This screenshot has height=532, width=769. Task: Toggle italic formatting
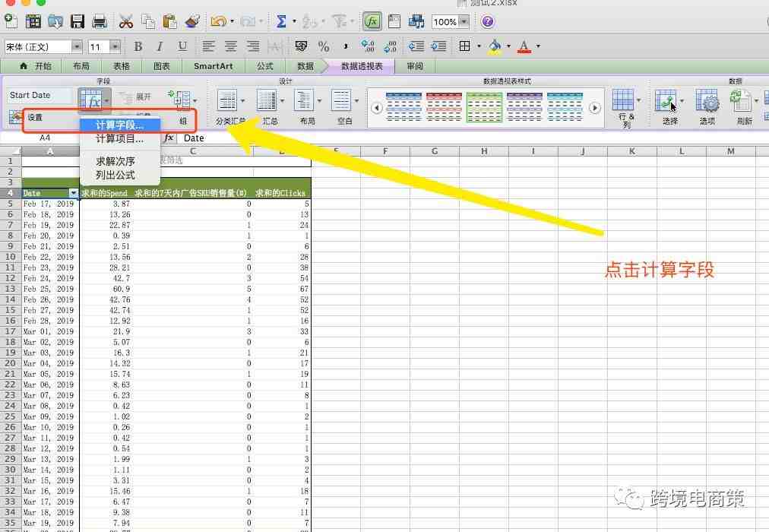pos(160,46)
